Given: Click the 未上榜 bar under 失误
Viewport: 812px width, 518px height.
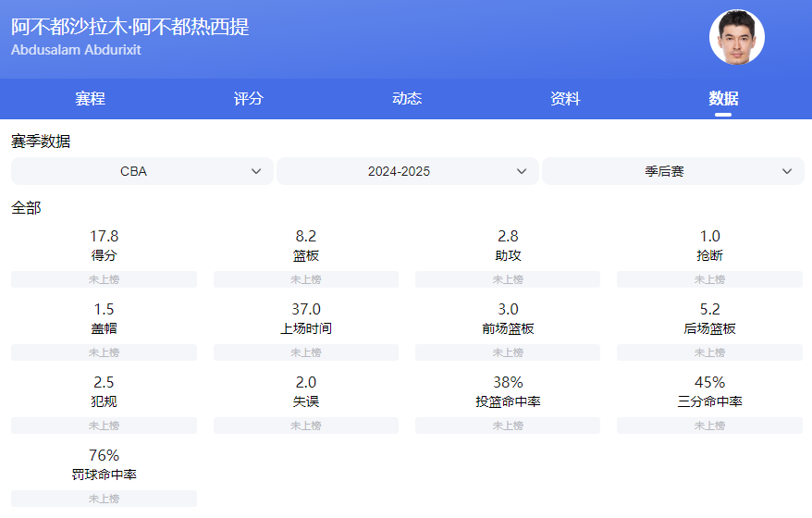Looking at the screenshot, I should pyautogui.click(x=306, y=425).
